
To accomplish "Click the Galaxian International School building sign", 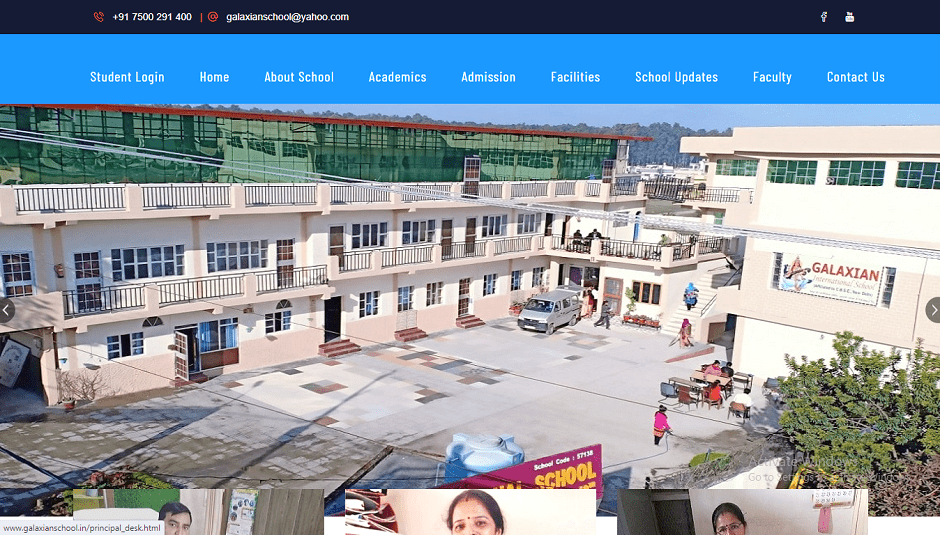I will click(x=834, y=279).
